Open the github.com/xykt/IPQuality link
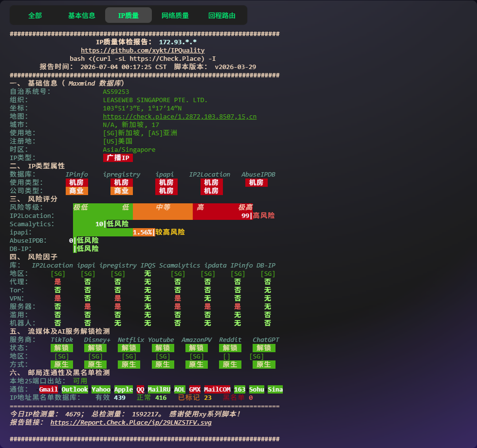Viewport: 477px width, 448px height. [x=143, y=51]
